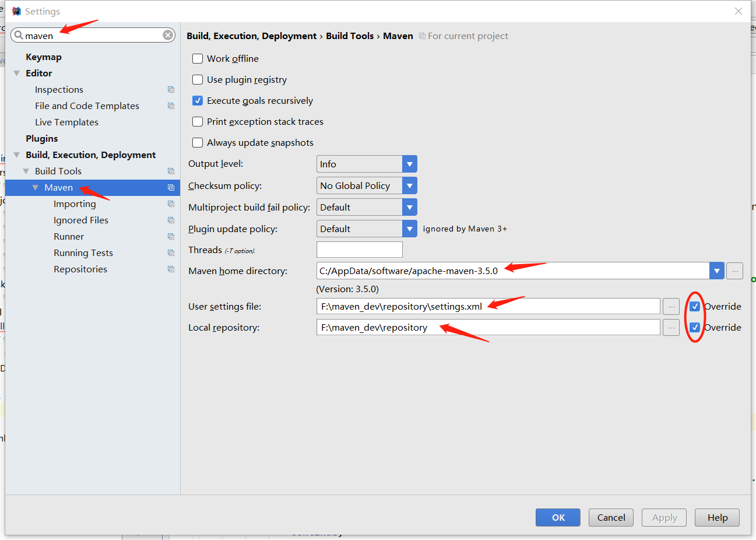Click the Threads input field
This screenshot has height=540, width=756.
tap(360, 250)
